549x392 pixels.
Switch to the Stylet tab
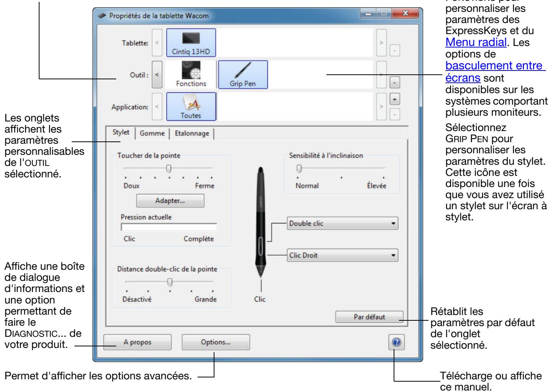tap(121, 133)
